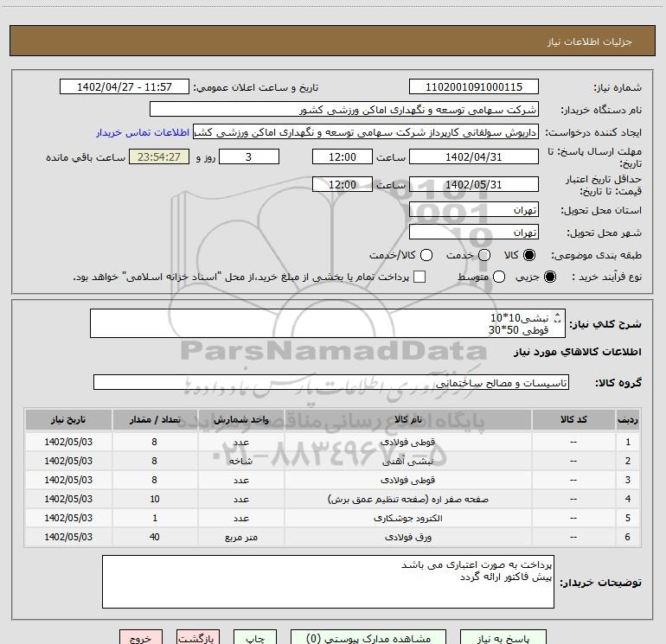The image size is (666, 644).
Task: Click response deadline date 1402/04/31
Action: (474, 156)
